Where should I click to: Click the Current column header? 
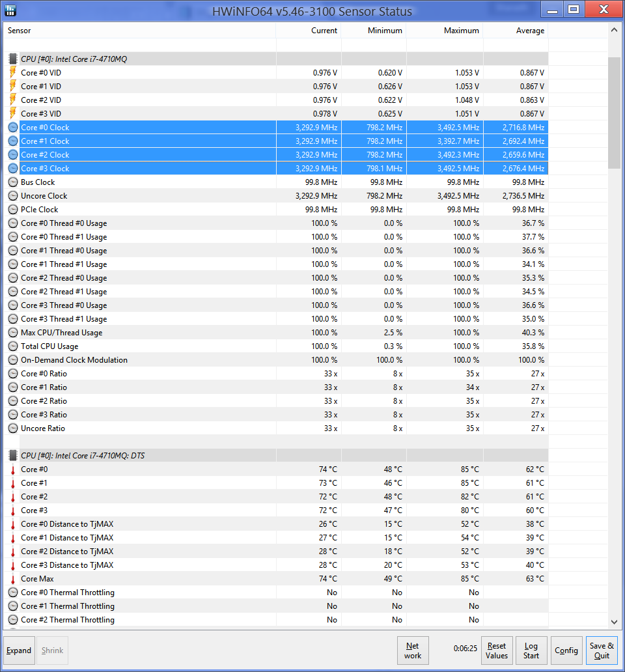click(x=309, y=31)
